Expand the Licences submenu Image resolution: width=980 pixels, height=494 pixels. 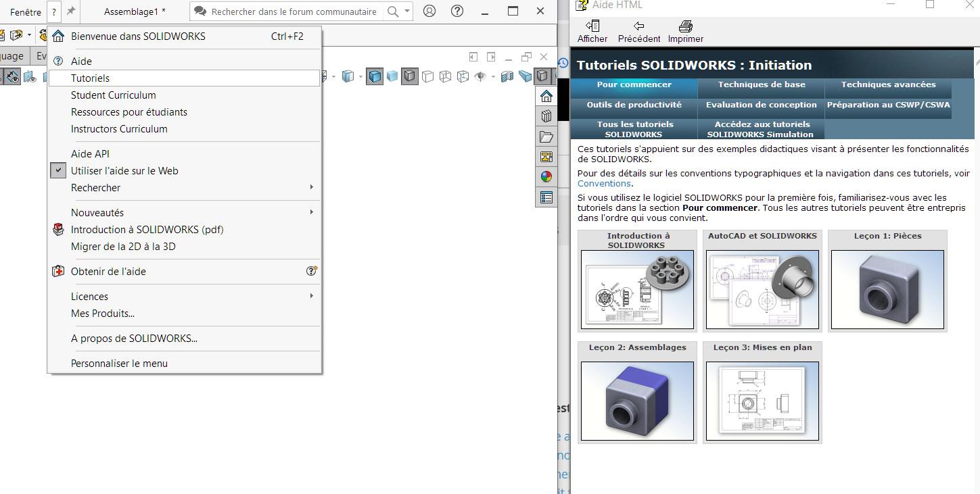(185, 297)
